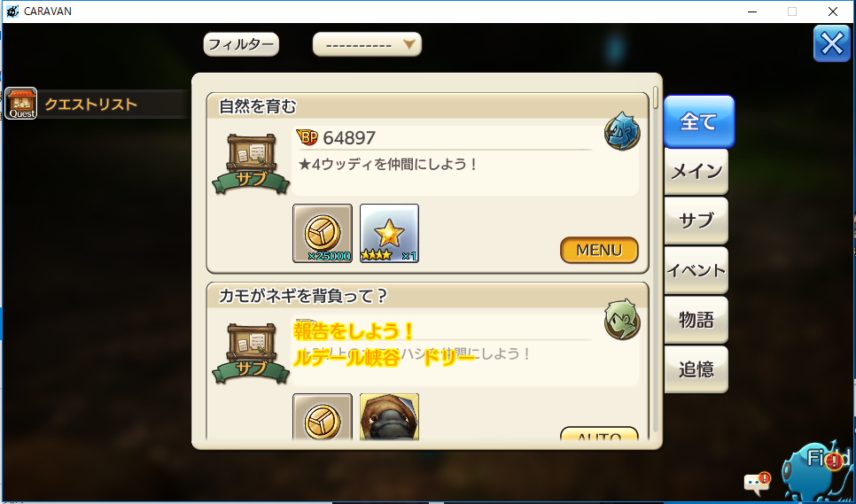Click the blue monster emblem on 自然を育む
The image size is (856, 504).
click(x=622, y=133)
